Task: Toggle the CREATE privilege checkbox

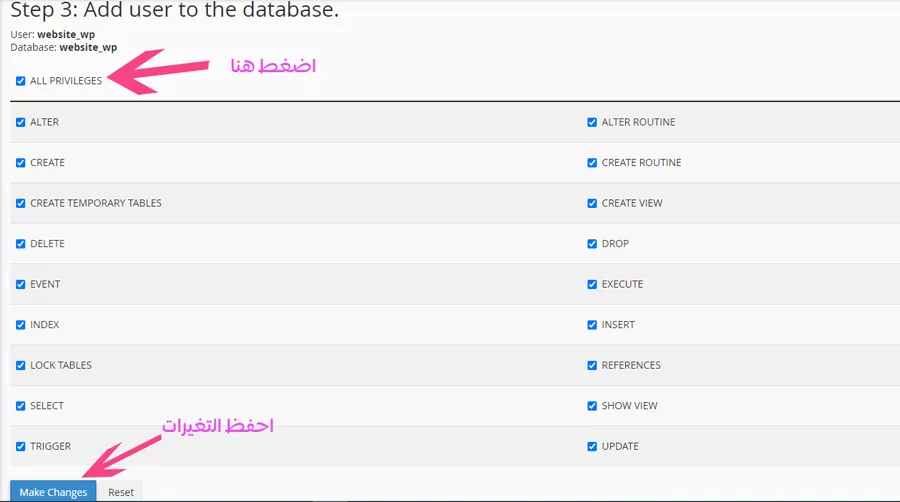Action: pos(21,163)
